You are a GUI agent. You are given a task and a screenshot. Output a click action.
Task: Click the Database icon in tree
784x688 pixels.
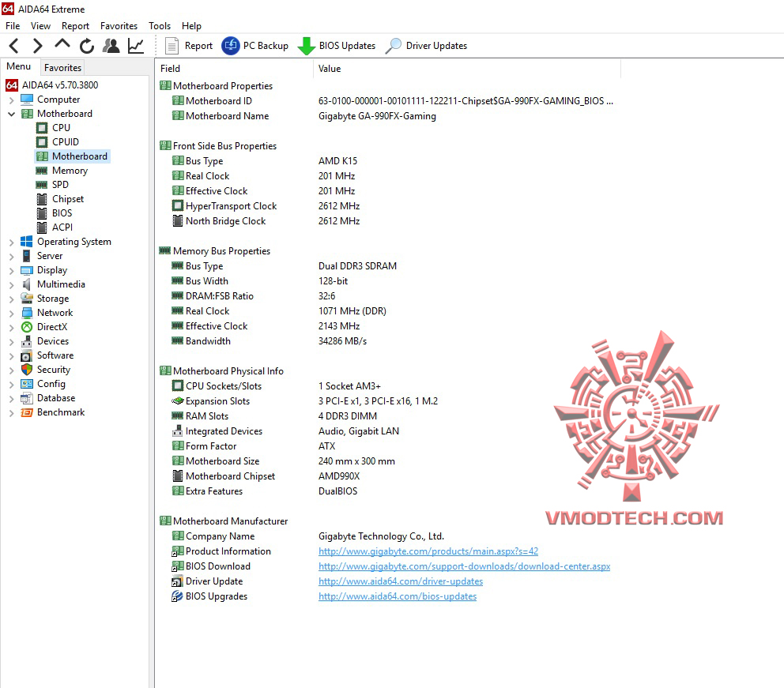tap(27, 398)
